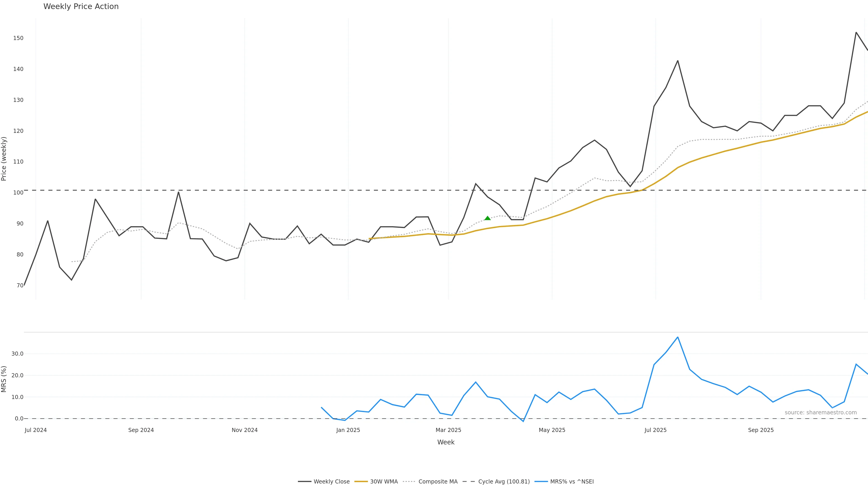
Task: Click the May 2025 x-axis tick label
Action: [552, 430]
